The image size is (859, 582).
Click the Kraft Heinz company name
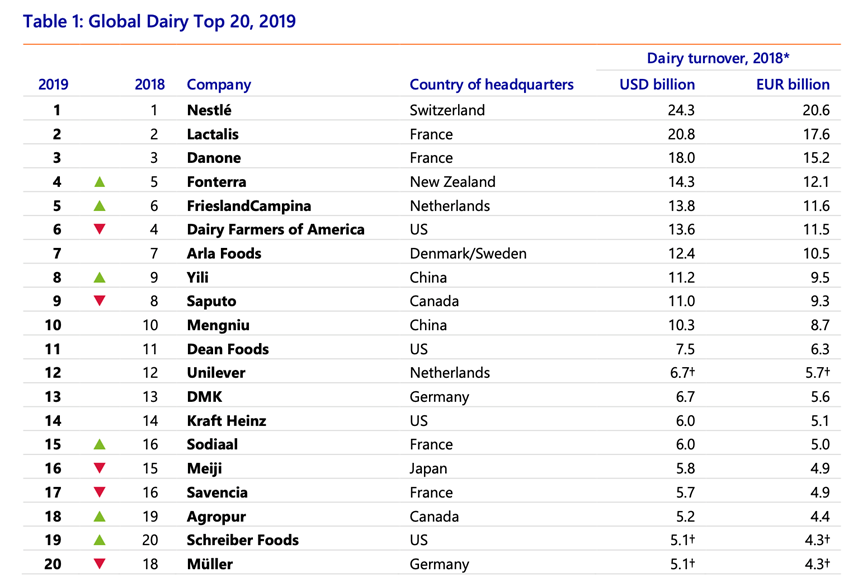click(226, 420)
